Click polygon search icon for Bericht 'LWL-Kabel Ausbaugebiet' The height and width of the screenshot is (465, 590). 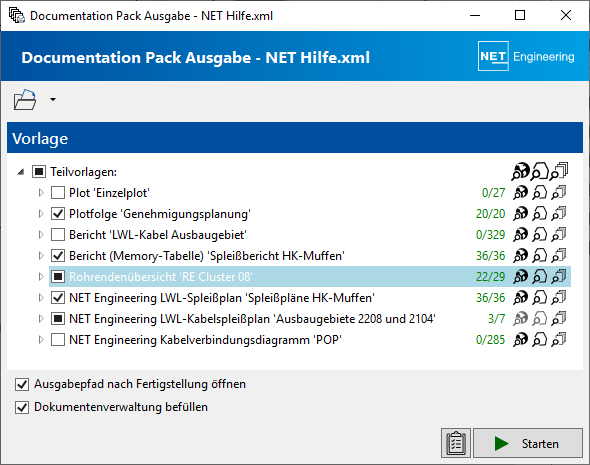pos(540,235)
